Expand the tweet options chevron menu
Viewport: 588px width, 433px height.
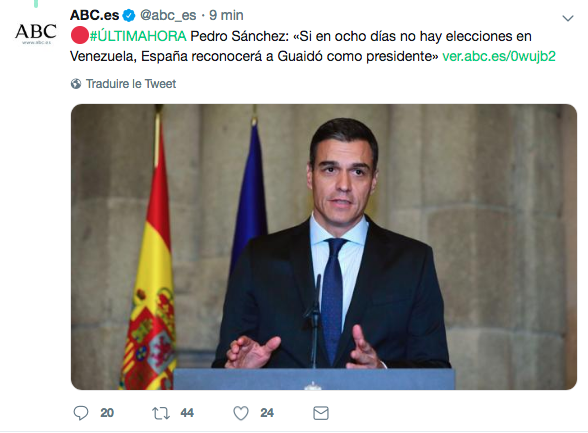(x=568, y=18)
